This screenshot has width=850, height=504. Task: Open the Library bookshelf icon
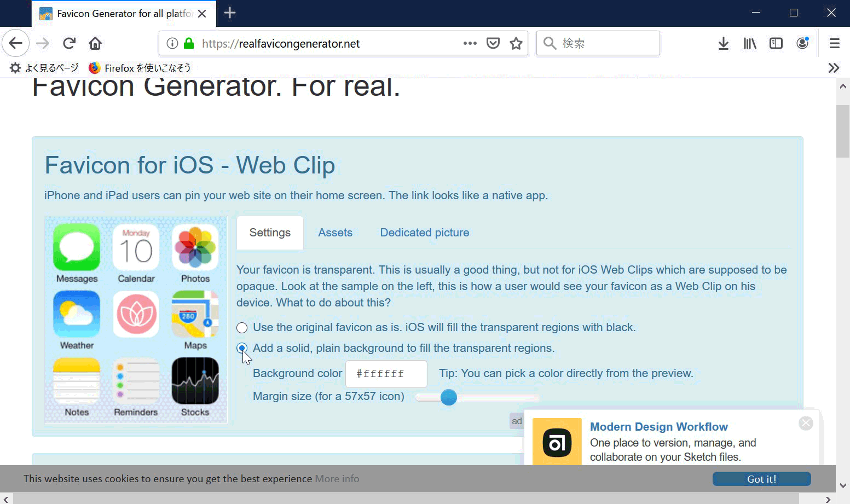tap(750, 43)
